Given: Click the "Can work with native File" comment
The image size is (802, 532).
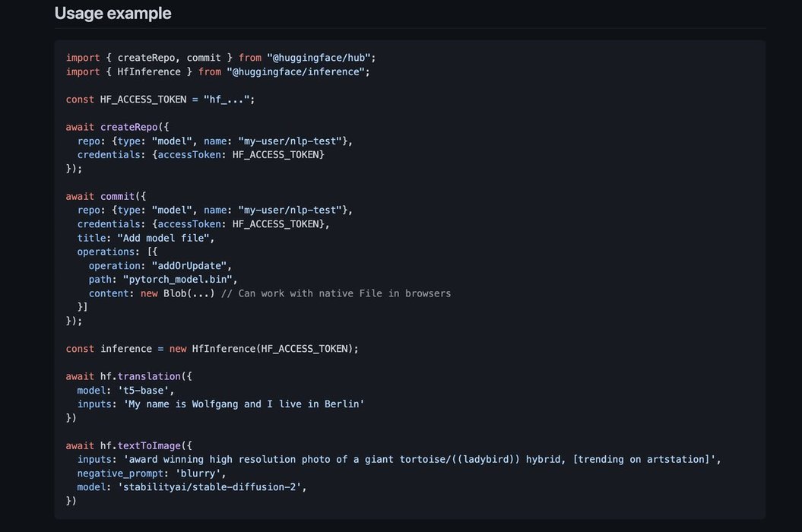Looking at the screenshot, I should point(335,293).
